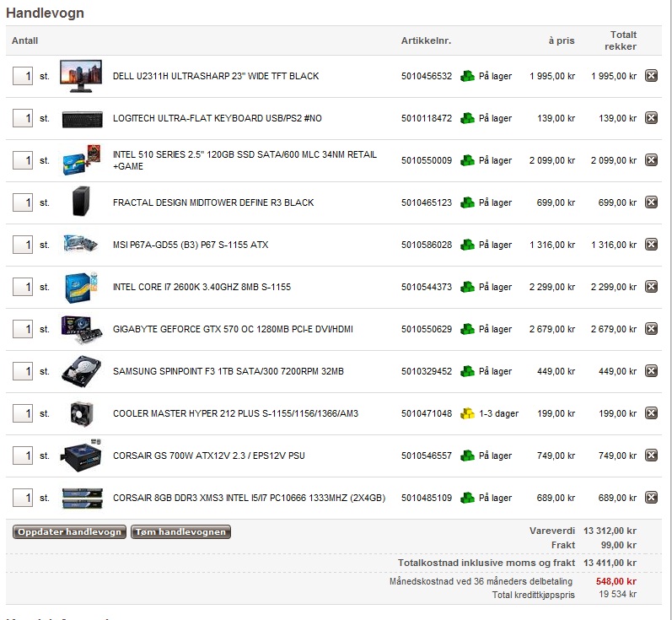Image resolution: width=672 pixels, height=620 pixels.
Task: Click the Tøm handlevognen button
Action: (180, 531)
